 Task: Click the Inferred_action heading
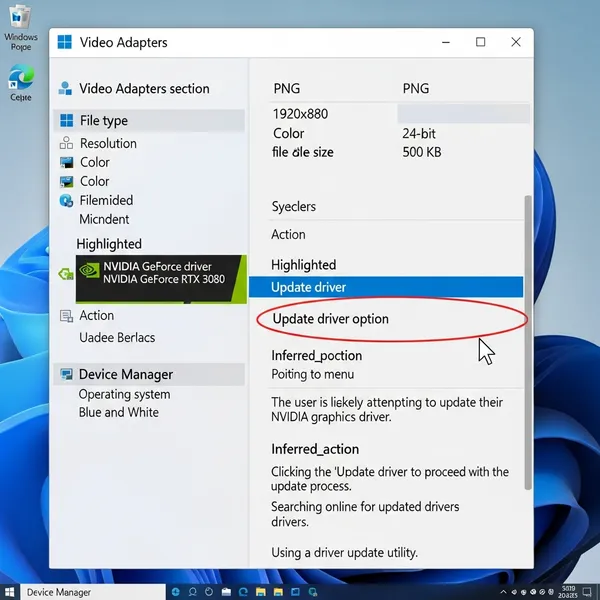coord(315,449)
